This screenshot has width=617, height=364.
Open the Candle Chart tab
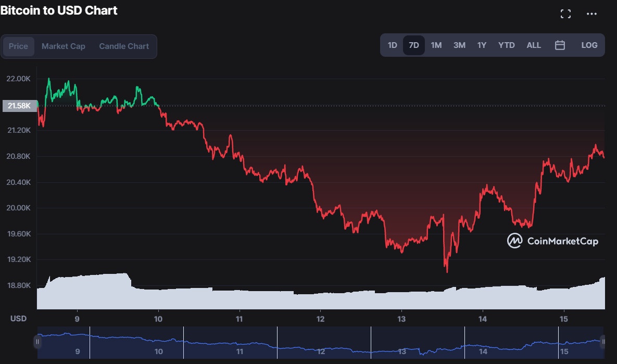pos(124,46)
